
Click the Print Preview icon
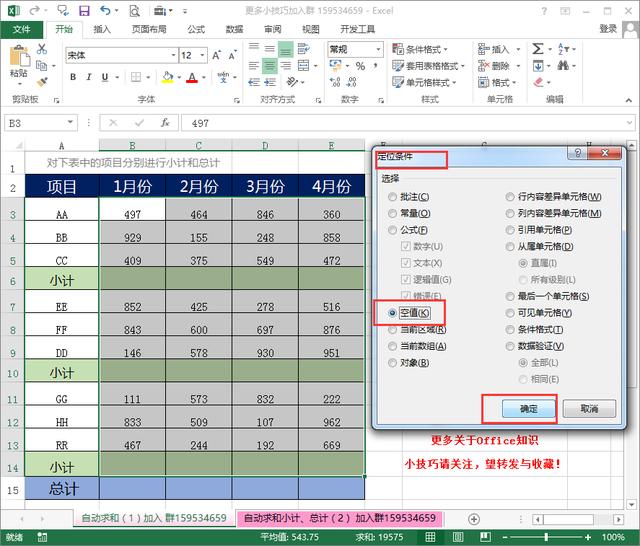click(x=134, y=11)
